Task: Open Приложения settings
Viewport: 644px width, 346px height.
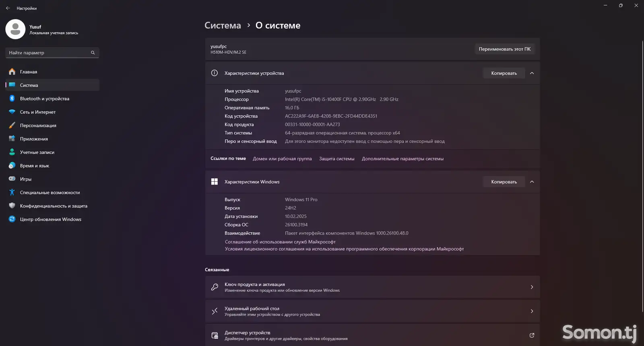Action: tap(52, 139)
